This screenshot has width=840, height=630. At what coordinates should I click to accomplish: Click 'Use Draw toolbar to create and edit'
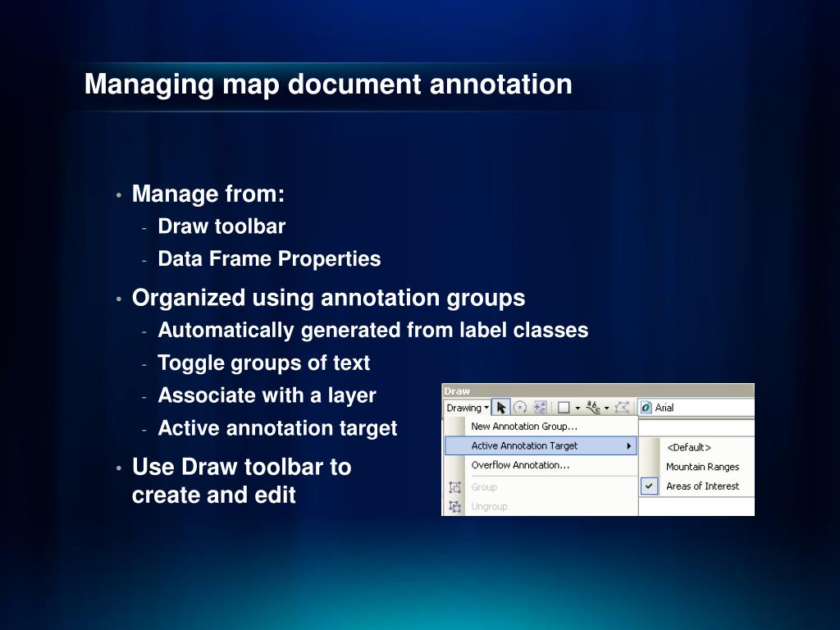242,481
